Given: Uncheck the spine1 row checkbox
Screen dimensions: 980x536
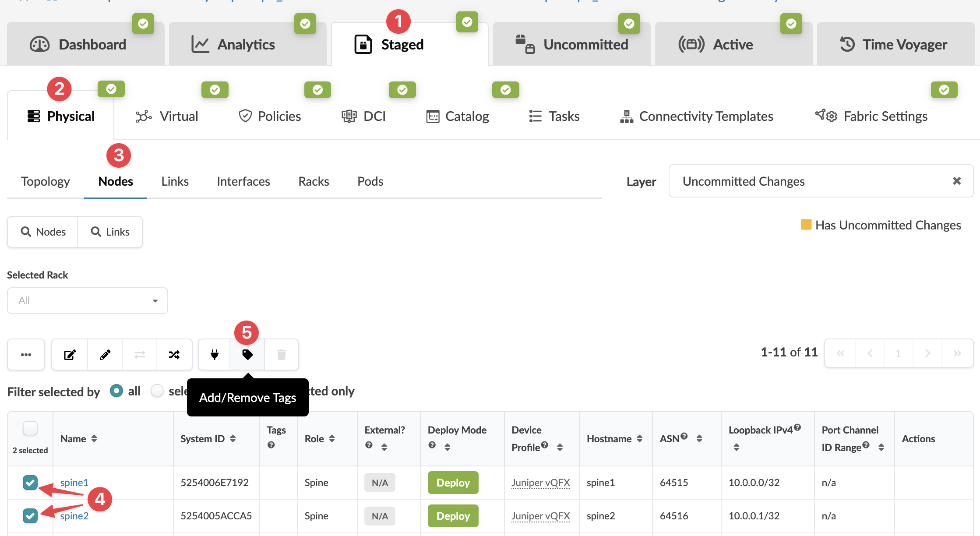Looking at the screenshot, I should click(x=30, y=482).
